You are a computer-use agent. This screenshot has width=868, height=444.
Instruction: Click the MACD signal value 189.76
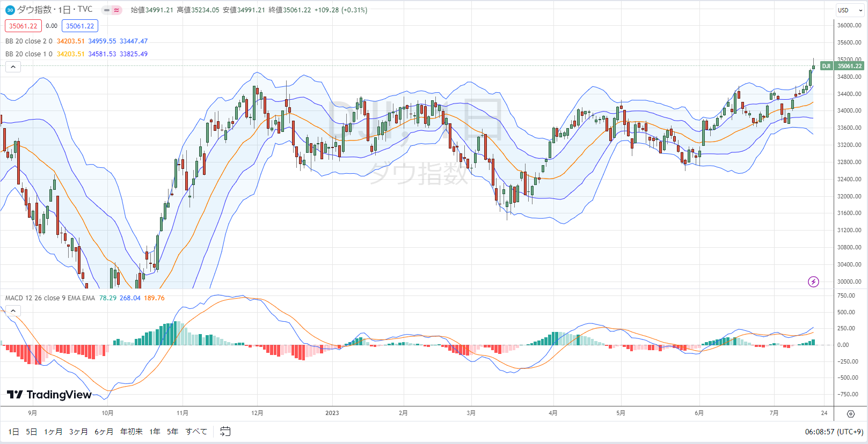click(x=154, y=298)
